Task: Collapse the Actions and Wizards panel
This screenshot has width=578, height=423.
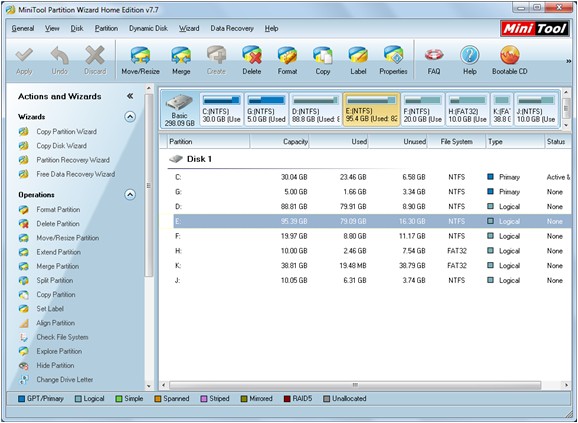Action: pos(130,96)
